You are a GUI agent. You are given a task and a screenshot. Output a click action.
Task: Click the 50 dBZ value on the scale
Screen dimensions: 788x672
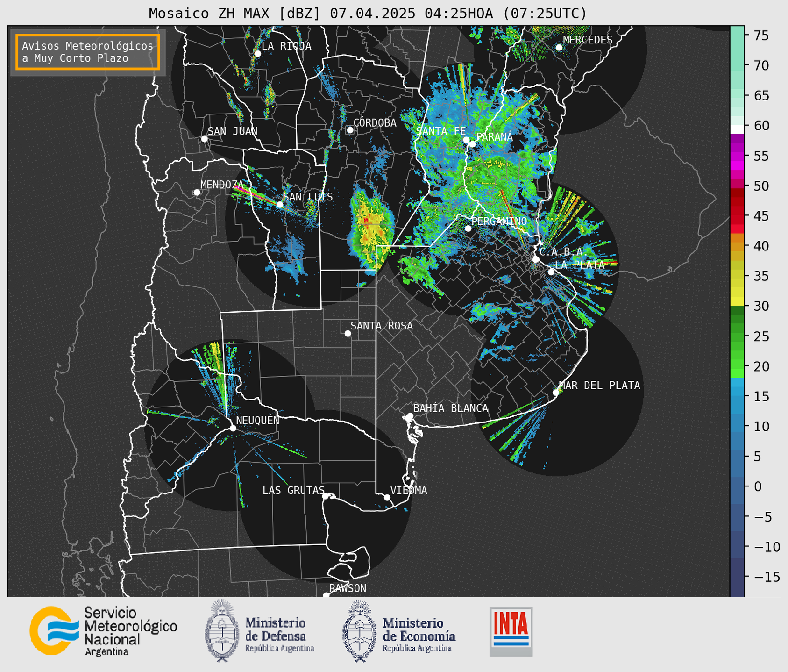(761, 186)
